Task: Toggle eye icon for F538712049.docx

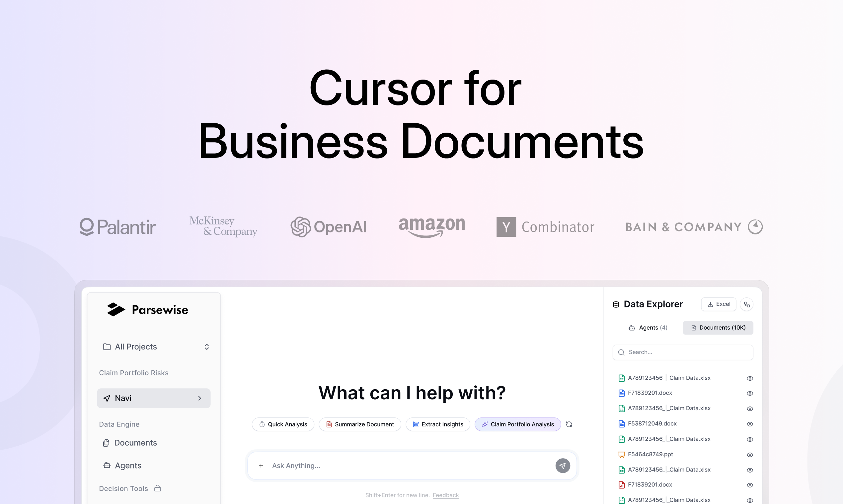Action: (750, 424)
